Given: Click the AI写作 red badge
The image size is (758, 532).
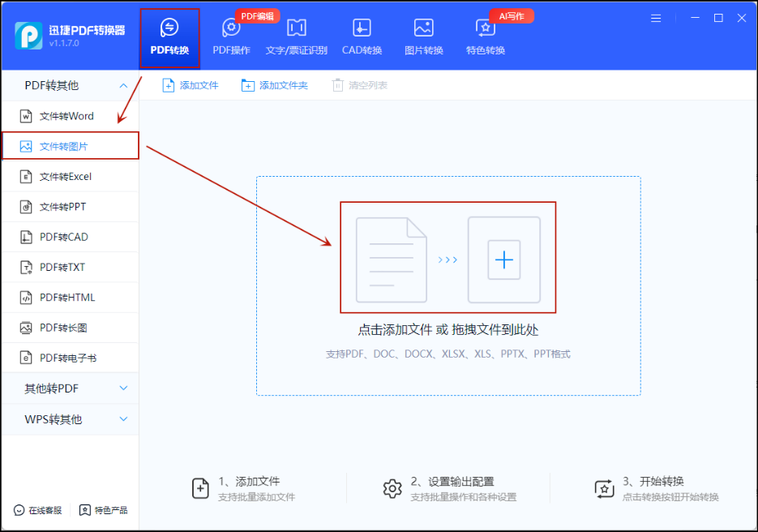Looking at the screenshot, I should [512, 16].
